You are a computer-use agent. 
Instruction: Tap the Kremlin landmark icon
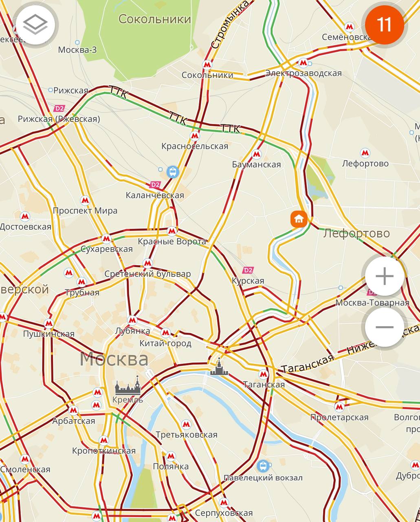(x=128, y=386)
